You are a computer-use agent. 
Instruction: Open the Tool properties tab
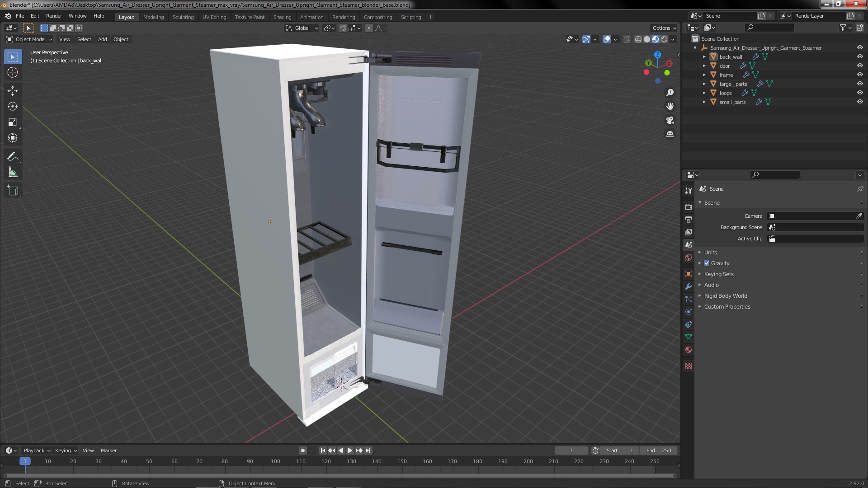(689, 191)
